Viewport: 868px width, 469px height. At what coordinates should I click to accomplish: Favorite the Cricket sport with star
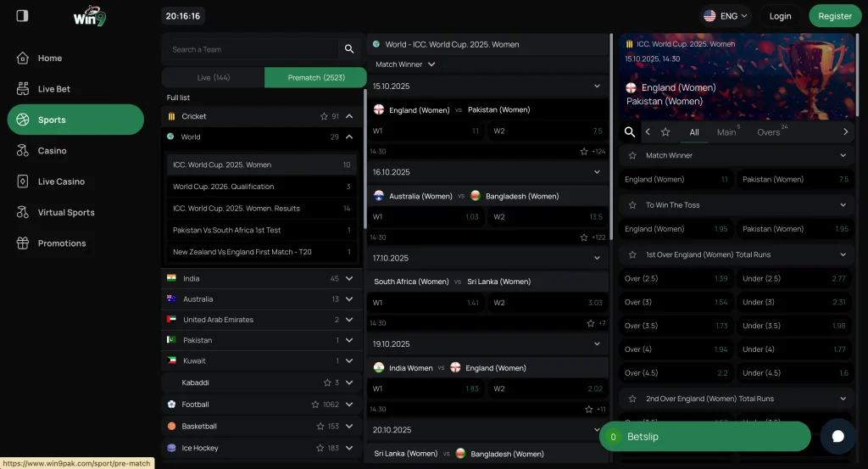click(324, 116)
